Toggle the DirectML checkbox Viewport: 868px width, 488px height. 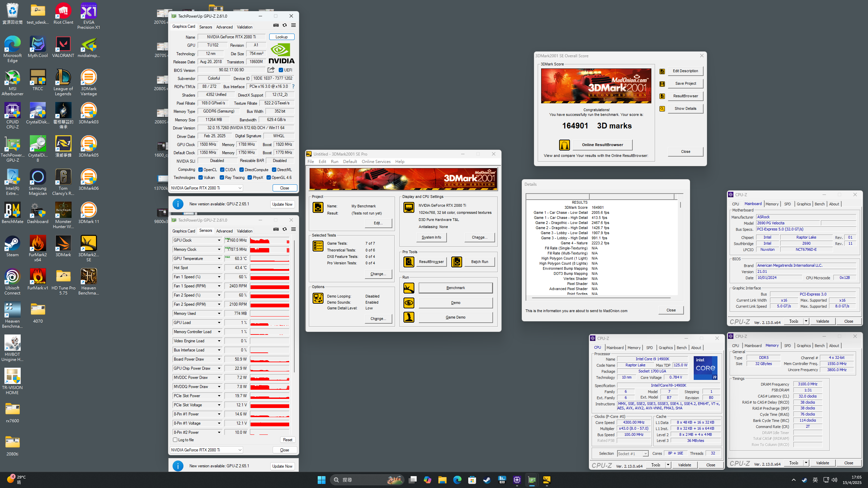274,170
